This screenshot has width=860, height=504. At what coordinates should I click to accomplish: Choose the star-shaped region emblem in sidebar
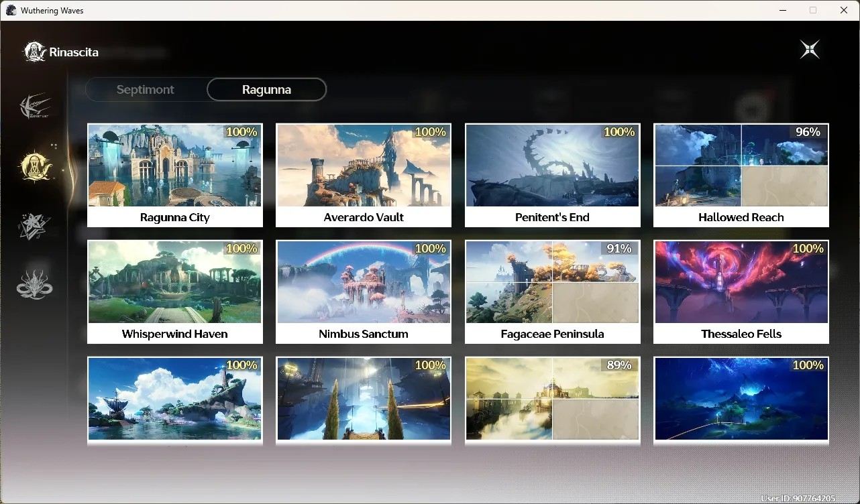[35, 226]
